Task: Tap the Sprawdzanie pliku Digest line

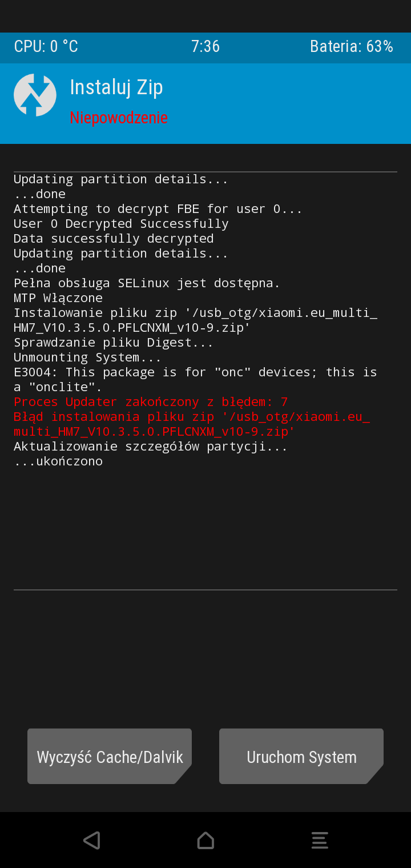Action: pos(114,343)
